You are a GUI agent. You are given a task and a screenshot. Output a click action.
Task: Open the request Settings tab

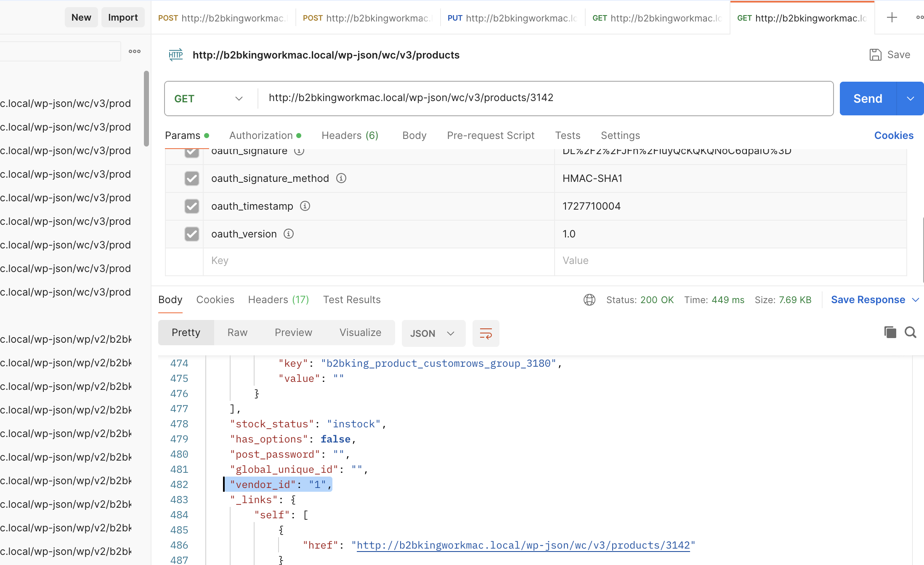pos(620,136)
